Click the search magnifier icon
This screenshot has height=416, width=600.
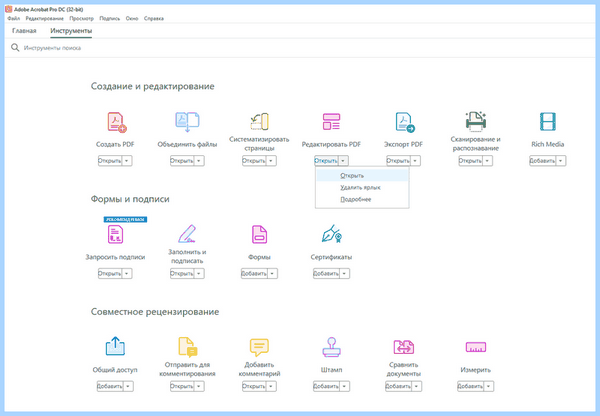(x=15, y=48)
